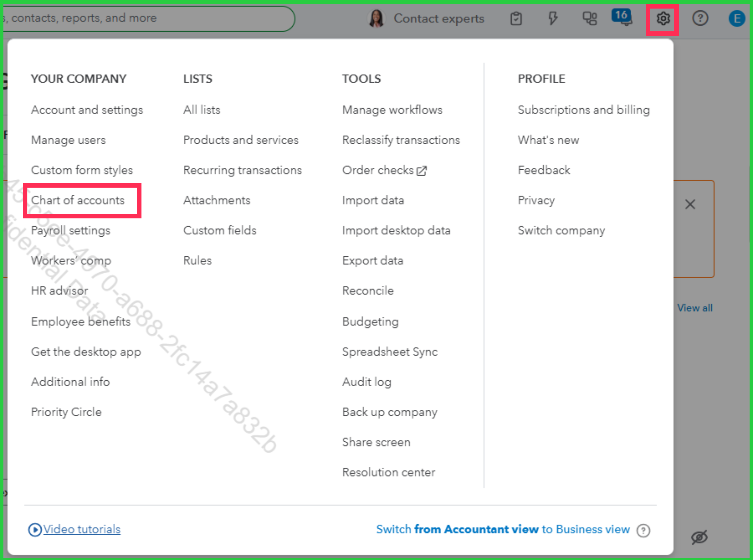Click the Settings gear icon
This screenshot has height=560, width=753.
pos(663,19)
